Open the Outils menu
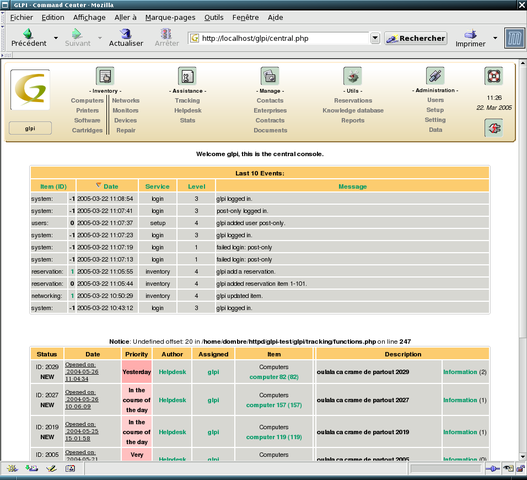527x480 pixels. point(214,17)
